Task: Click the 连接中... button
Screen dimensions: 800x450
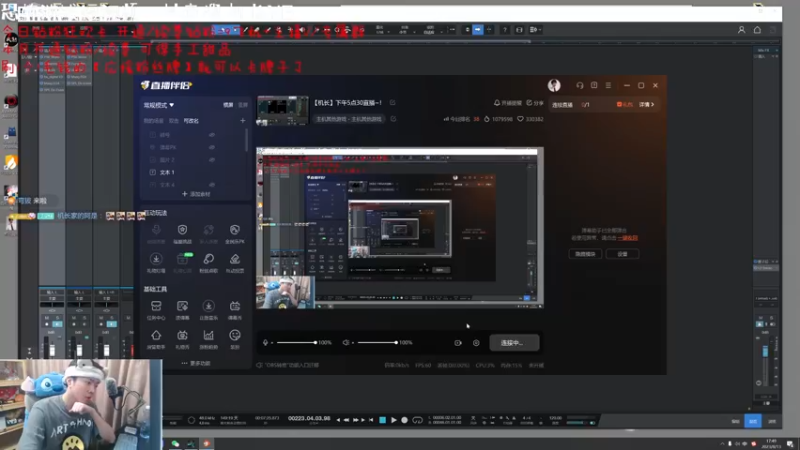Action: [514, 343]
